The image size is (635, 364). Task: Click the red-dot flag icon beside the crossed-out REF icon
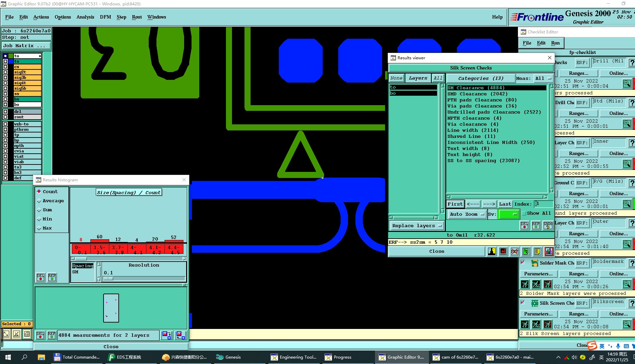(x=503, y=251)
